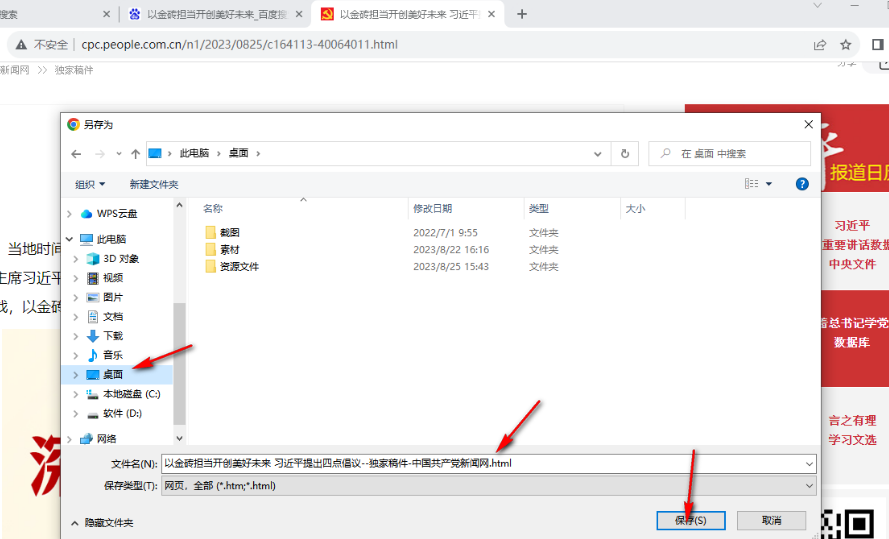889x539 pixels.
Task: Click navigation pane scroll up arrow
Action: tap(179, 205)
